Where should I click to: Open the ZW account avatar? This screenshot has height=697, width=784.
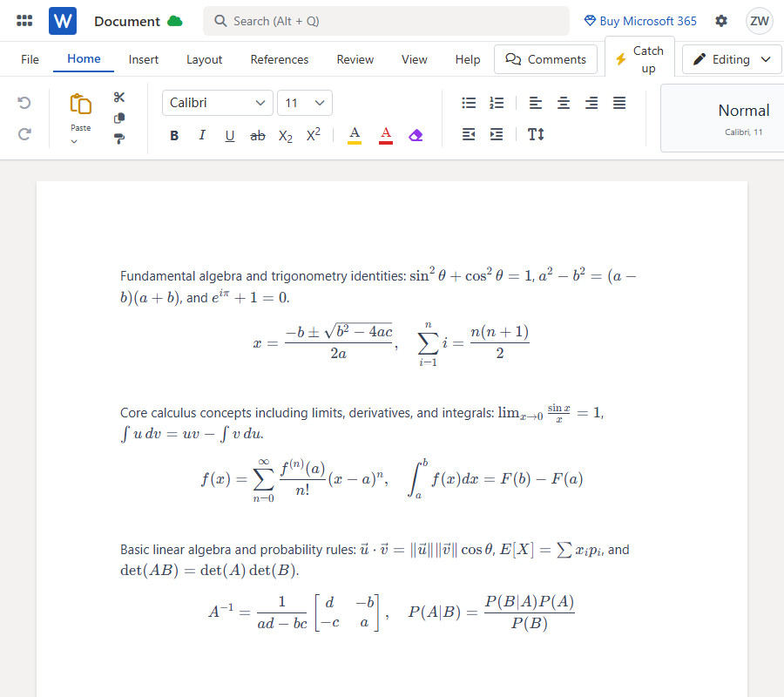pyautogui.click(x=759, y=21)
